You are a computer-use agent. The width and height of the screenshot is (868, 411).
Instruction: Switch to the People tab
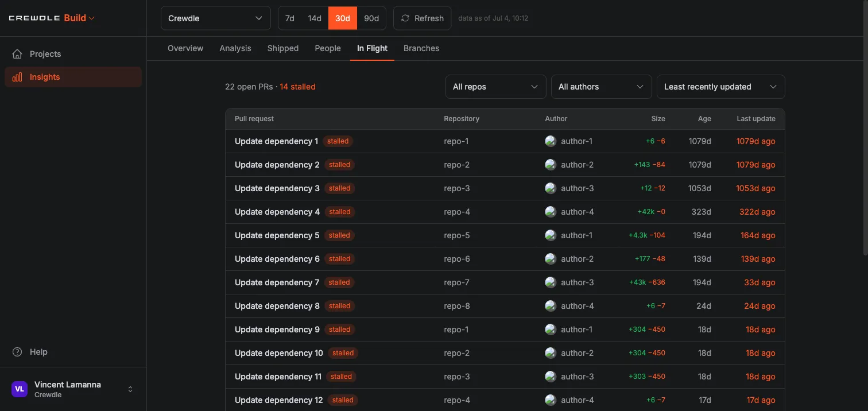coord(328,48)
